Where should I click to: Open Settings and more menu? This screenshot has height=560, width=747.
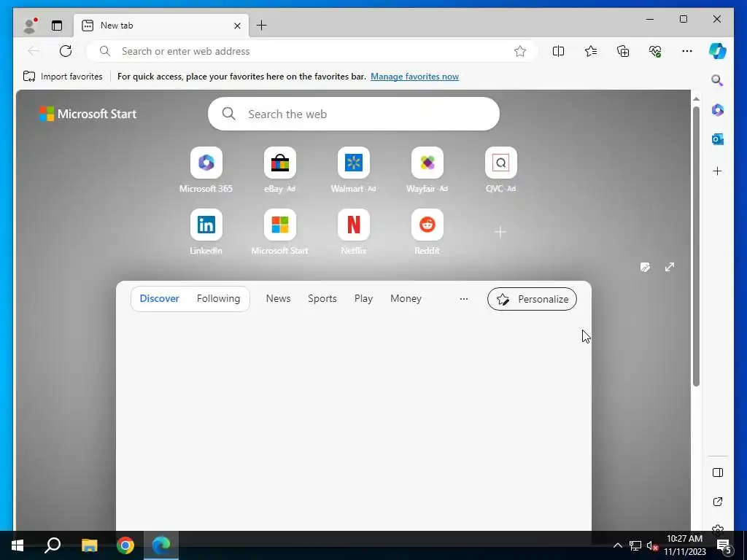coord(687,51)
